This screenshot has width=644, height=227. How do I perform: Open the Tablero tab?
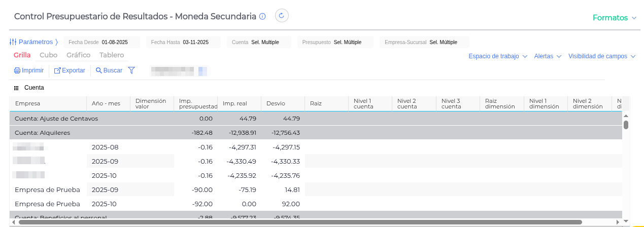click(112, 55)
